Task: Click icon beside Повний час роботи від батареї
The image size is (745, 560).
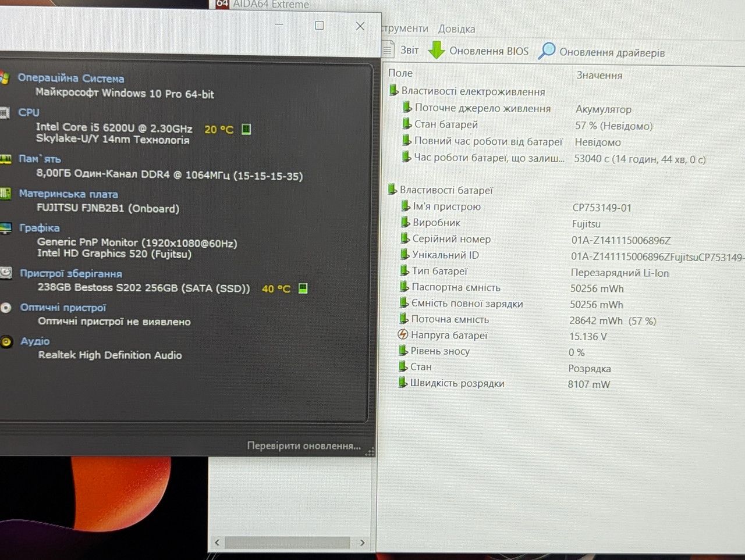Action: tap(406, 140)
